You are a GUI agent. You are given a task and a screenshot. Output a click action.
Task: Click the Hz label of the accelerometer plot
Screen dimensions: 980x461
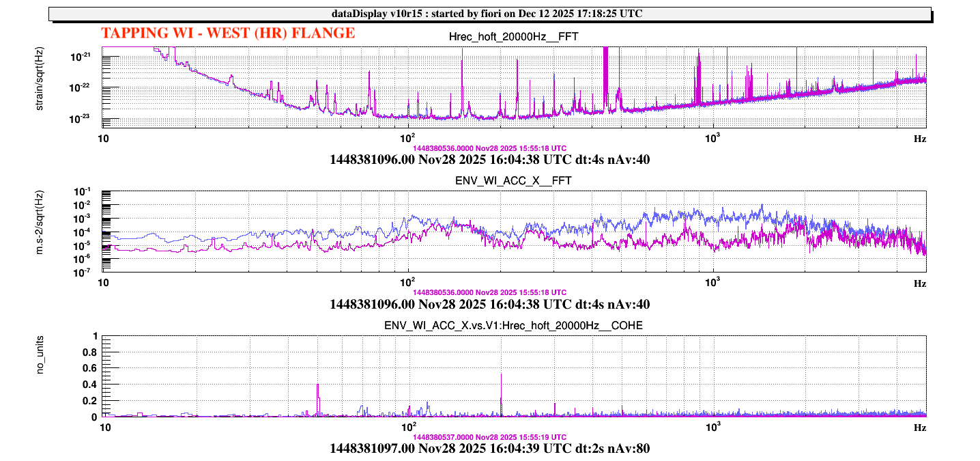tap(919, 283)
